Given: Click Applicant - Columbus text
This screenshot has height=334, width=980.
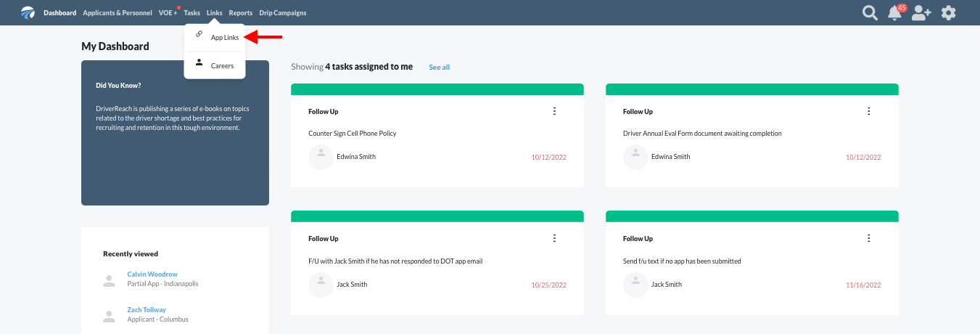Looking at the screenshot, I should (157, 319).
